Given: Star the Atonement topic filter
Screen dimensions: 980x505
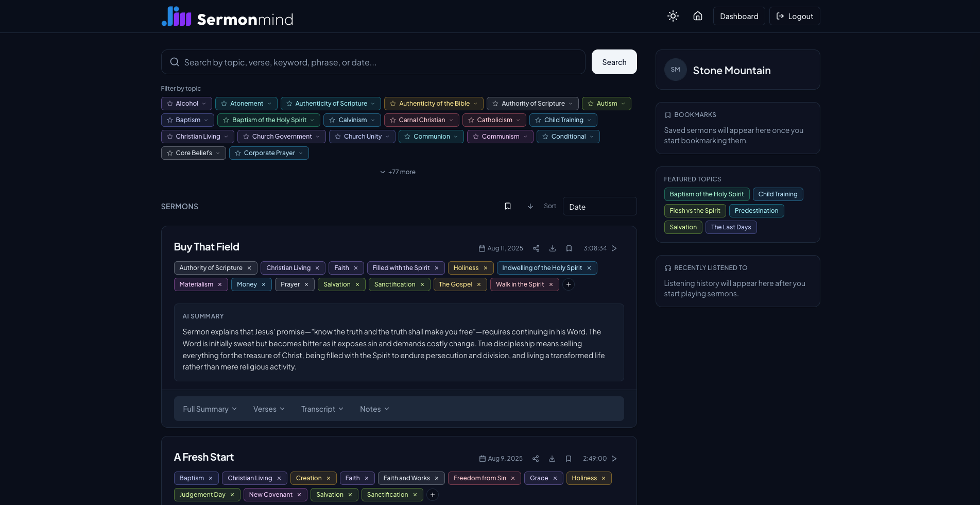Looking at the screenshot, I should (x=224, y=104).
